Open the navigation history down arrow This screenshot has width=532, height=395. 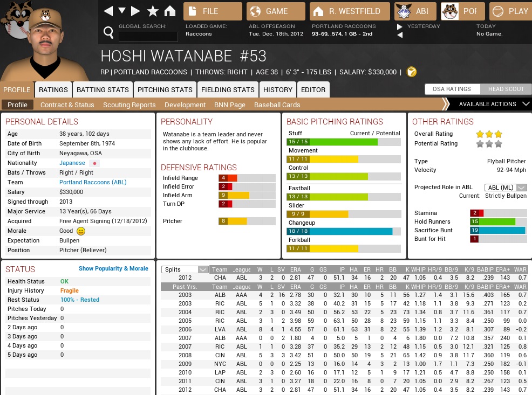[x=122, y=11]
